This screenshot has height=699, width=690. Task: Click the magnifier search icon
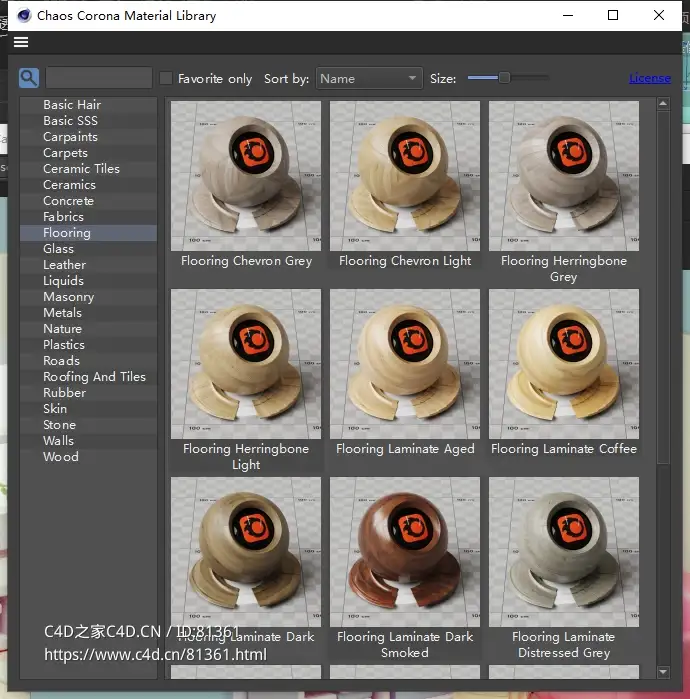point(29,78)
